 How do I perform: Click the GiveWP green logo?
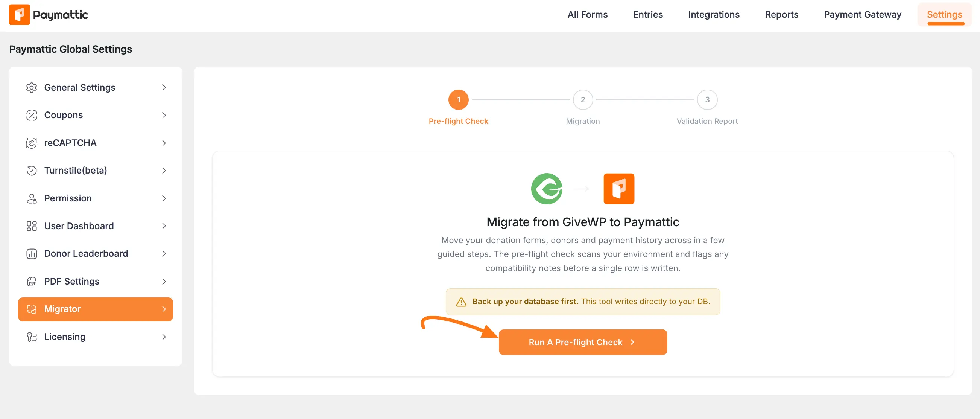[x=547, y=189]
